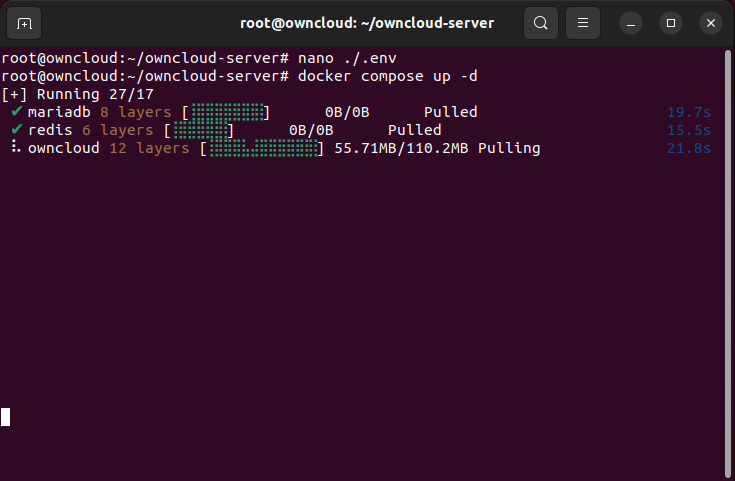Viewport: 735px width, 481px height.
Task: Click the '19.7s' elapsed time
Action: (689, 112)
